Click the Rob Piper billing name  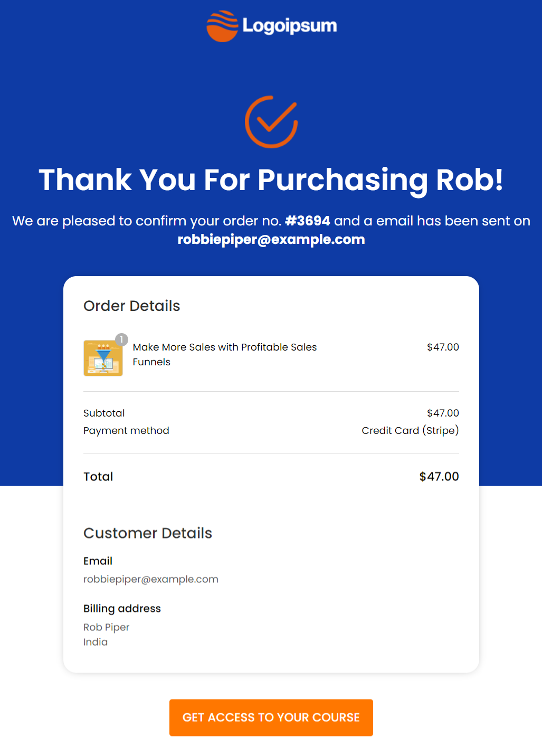point(106,627)
